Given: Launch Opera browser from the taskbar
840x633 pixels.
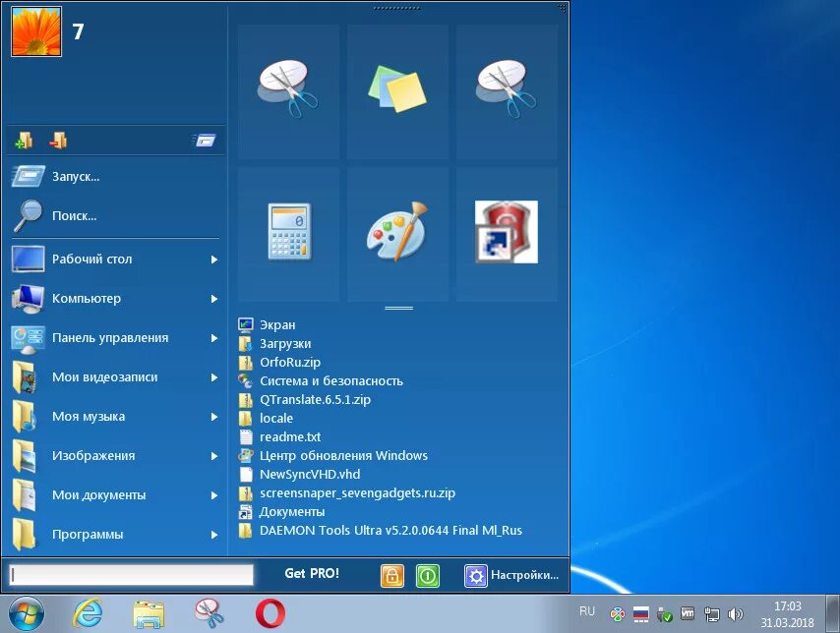Looking at the screenshot, I should [x=270, y=613].
